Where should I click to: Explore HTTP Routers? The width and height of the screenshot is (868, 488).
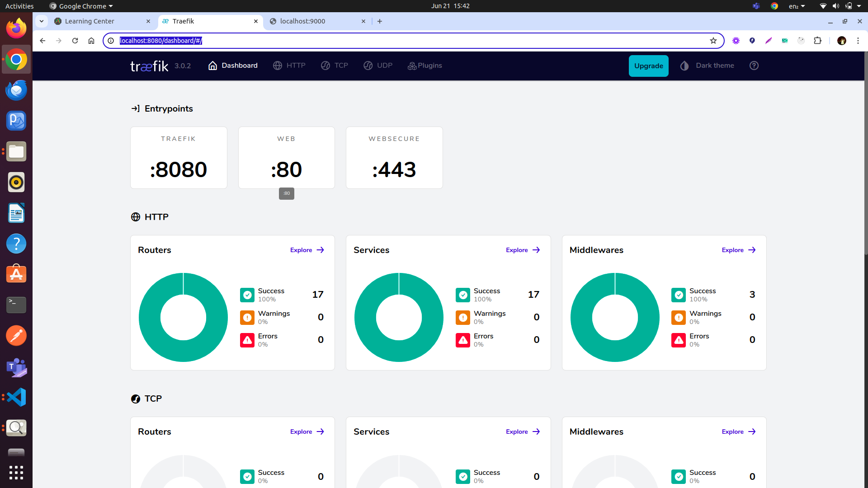tap(307, 250)
